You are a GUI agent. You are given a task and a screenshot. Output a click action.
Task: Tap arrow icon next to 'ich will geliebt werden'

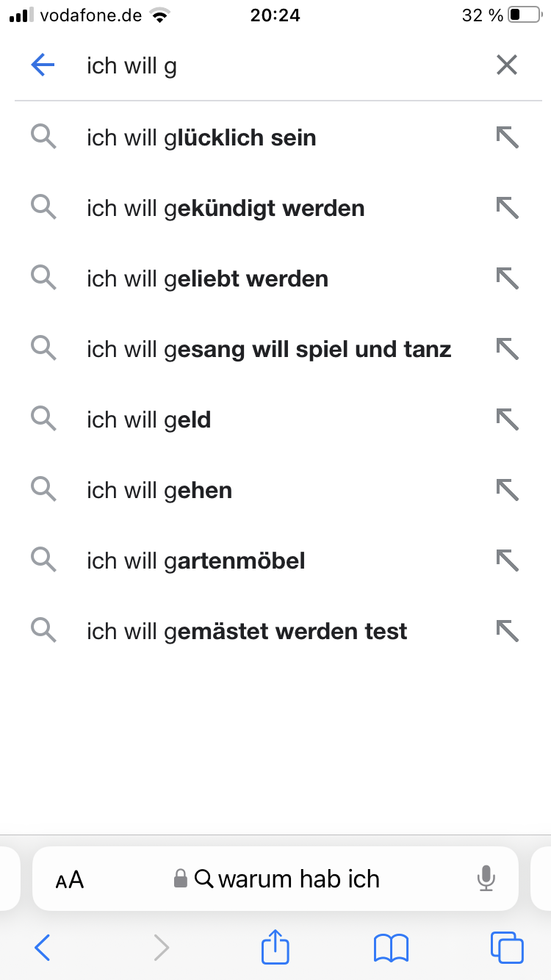tap(507, 278)
